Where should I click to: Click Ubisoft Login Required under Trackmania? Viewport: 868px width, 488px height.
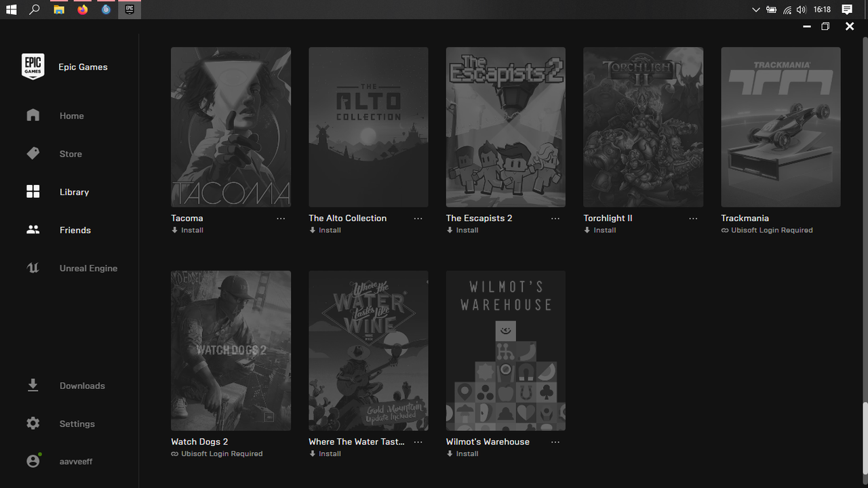(x=772, y=230)
